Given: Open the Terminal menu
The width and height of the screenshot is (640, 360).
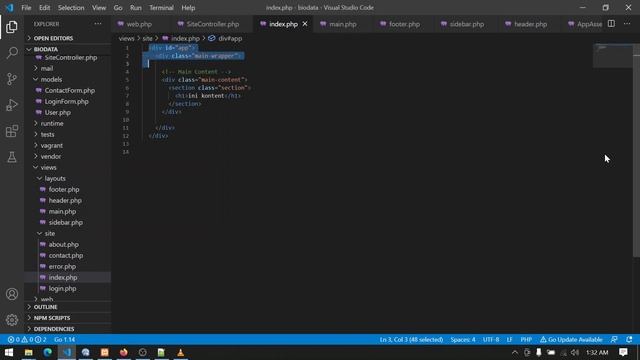Looking at the screenshot, I should (161, 8).
